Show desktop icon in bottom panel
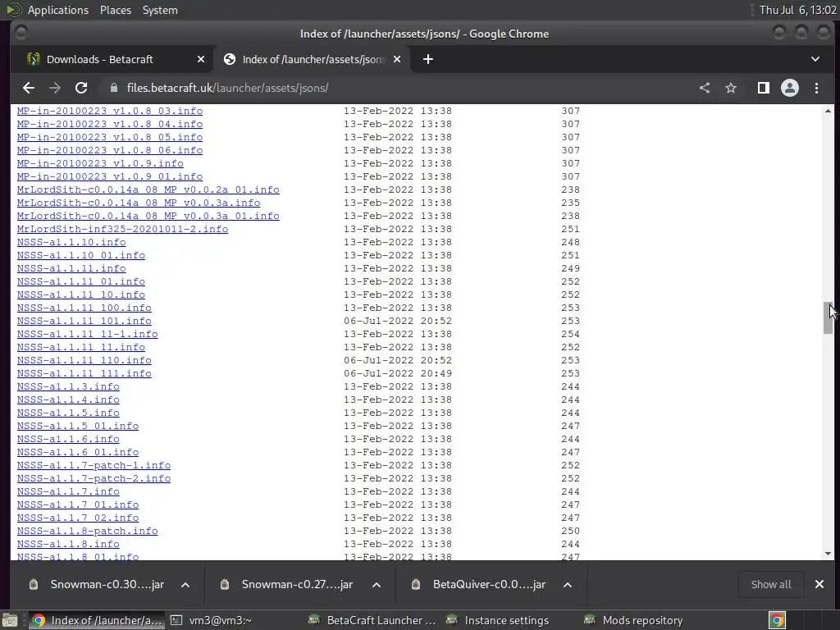This screenshot has width=840, height=630. pyautogui.click(x=10, y=620)
